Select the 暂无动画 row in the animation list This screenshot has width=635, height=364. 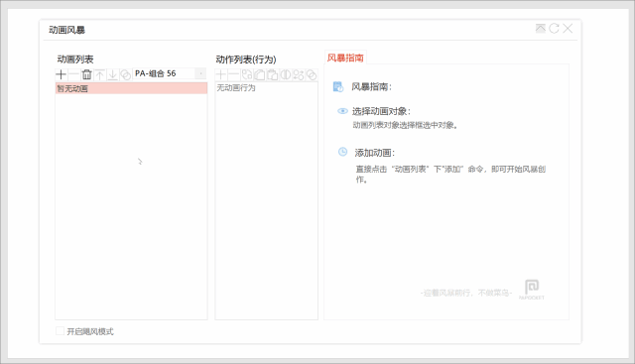pos(131,88)
